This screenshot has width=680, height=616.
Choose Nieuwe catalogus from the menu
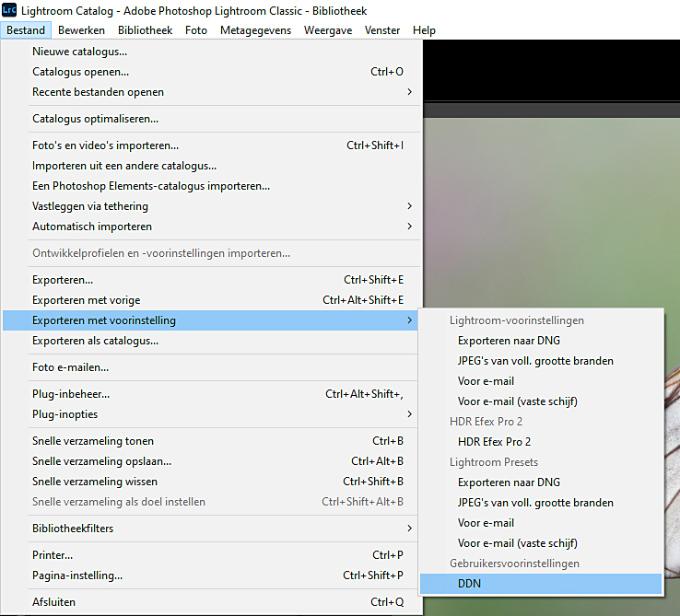tap(79, 52)
